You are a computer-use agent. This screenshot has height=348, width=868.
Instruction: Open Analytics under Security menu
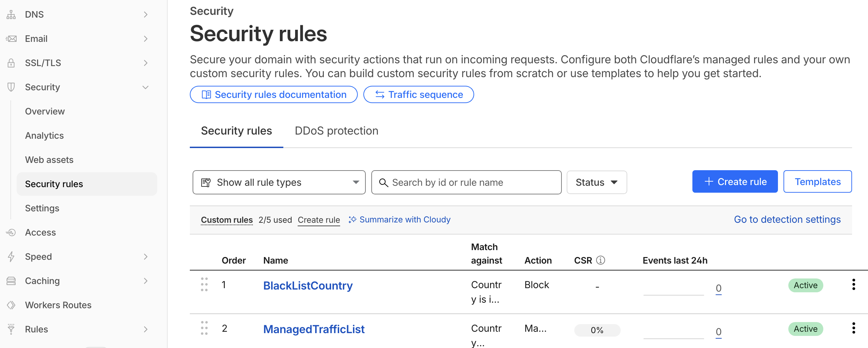point(44,136)
